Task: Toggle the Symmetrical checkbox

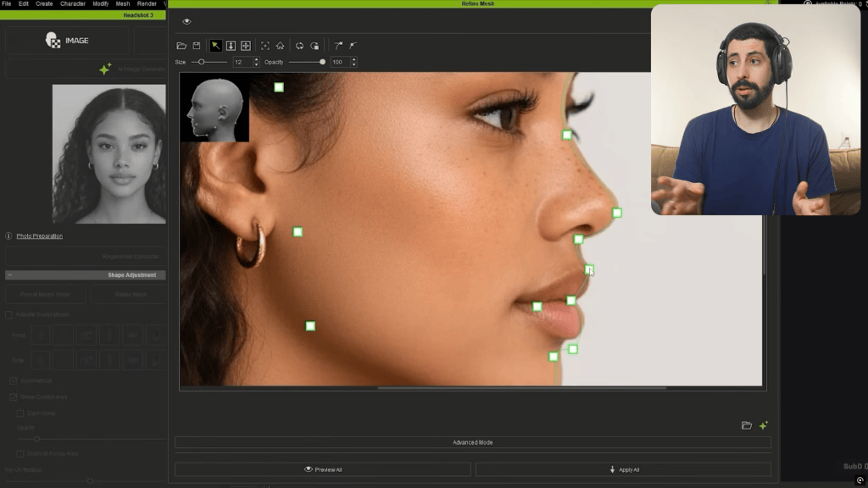Action: (x=14, y=380)
